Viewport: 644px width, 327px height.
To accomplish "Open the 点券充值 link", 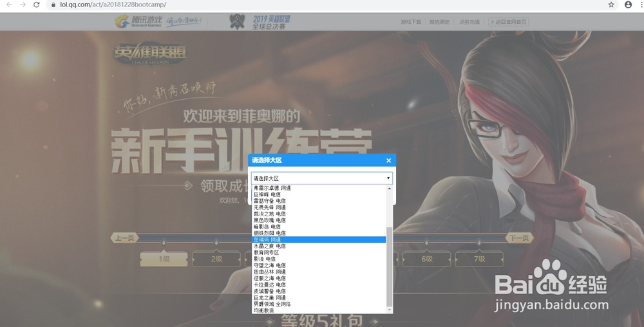I will [x=469, y=22].
